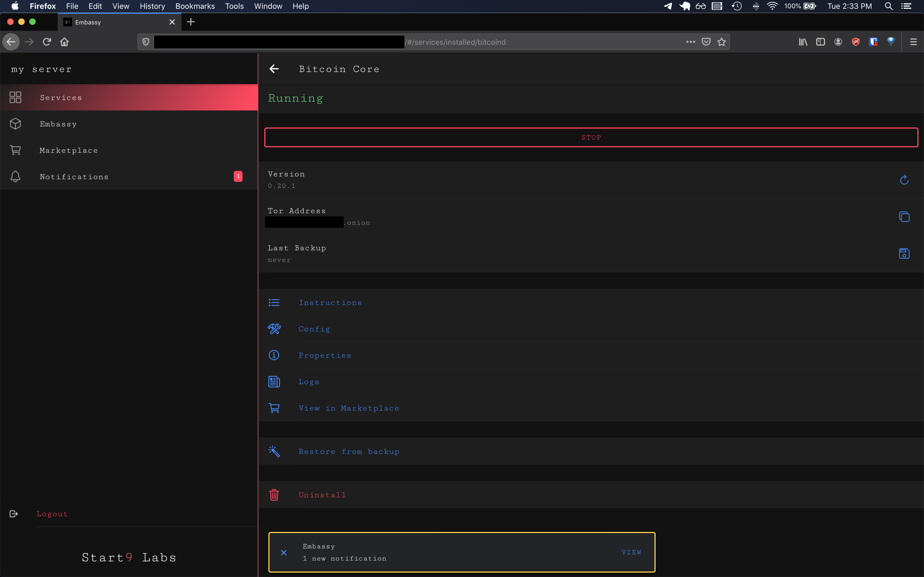The height and width of the screenshot is (577, 924).
Task: Select Embassy in the sidebar
Action: coord(58,124)
